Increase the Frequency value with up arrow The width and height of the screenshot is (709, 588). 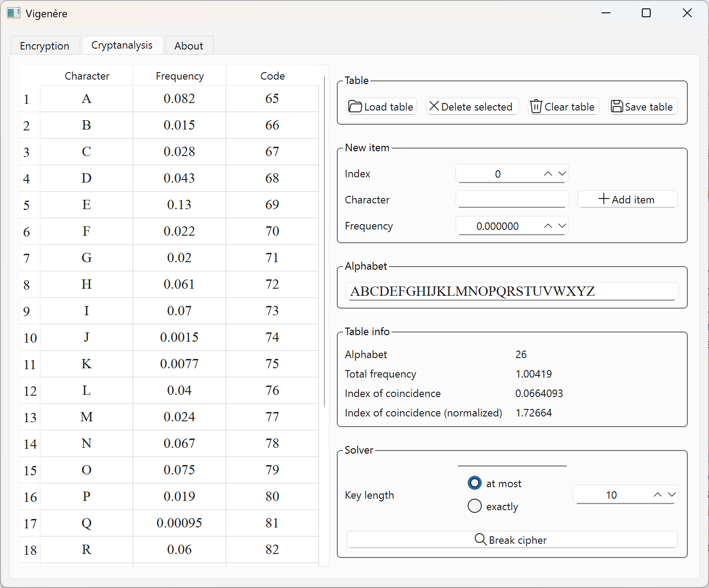coord(548,226)
